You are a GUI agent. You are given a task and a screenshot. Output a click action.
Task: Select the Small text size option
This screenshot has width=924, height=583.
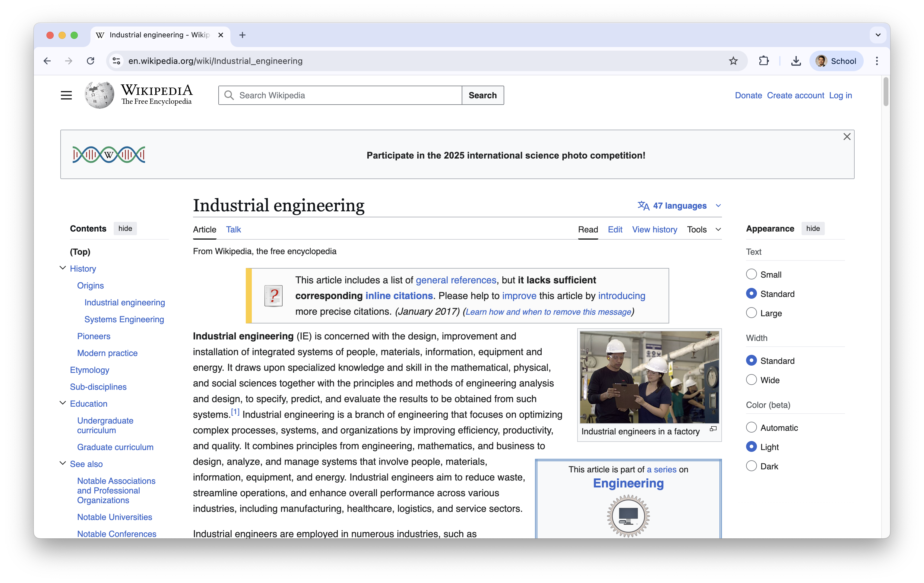pos(751,274)
